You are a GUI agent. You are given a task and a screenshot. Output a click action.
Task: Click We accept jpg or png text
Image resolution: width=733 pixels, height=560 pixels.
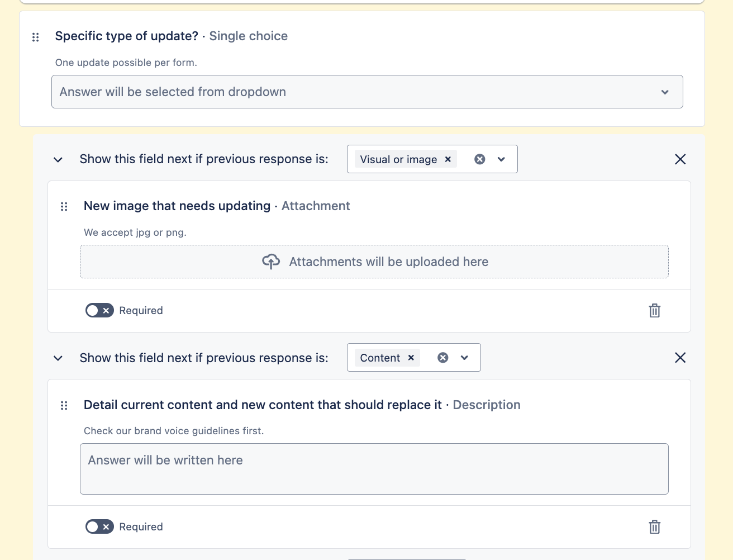click(x=135, y=232)
